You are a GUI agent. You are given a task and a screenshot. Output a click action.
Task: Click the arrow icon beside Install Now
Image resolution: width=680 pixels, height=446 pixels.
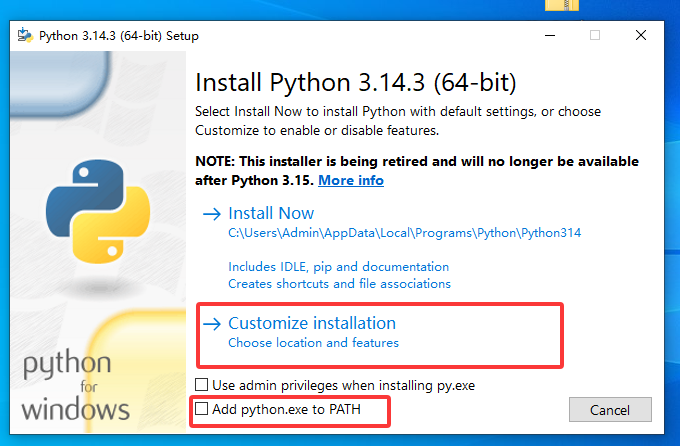tap(212, 213)
